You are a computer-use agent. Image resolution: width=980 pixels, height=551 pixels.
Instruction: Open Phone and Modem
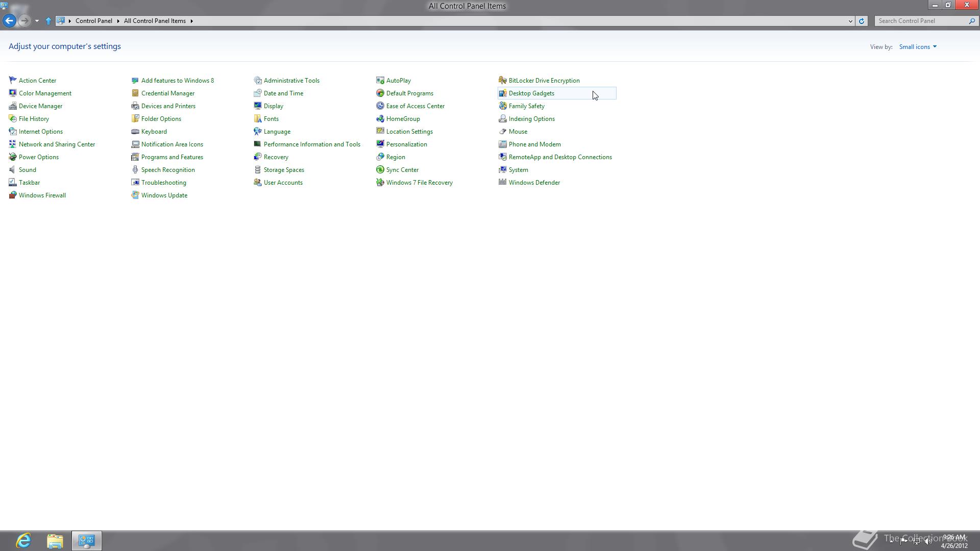(x=534, y=144)
